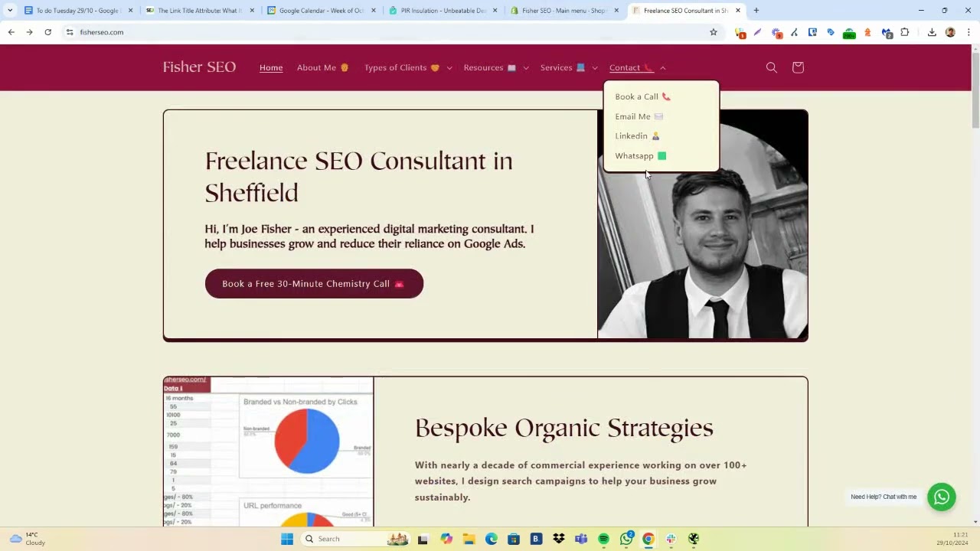
Task: Open About Me nav link
Action: point(323,67)
